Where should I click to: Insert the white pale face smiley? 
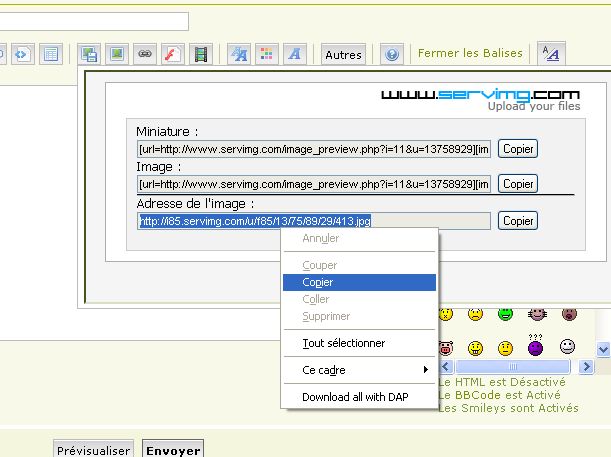point(567,346)
